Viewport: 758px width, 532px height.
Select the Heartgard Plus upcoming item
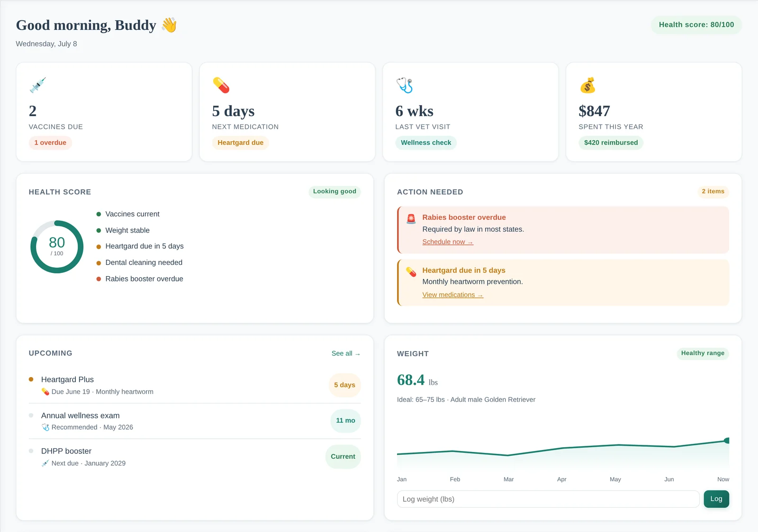point(195,385)
